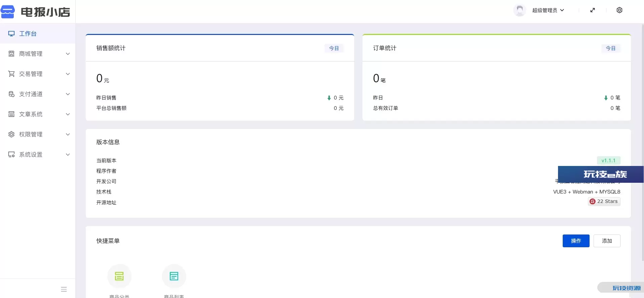Click the 工作台 monitor icon in the sidebar
This screenshot has height=298, width=644.
tap(11, 34)
